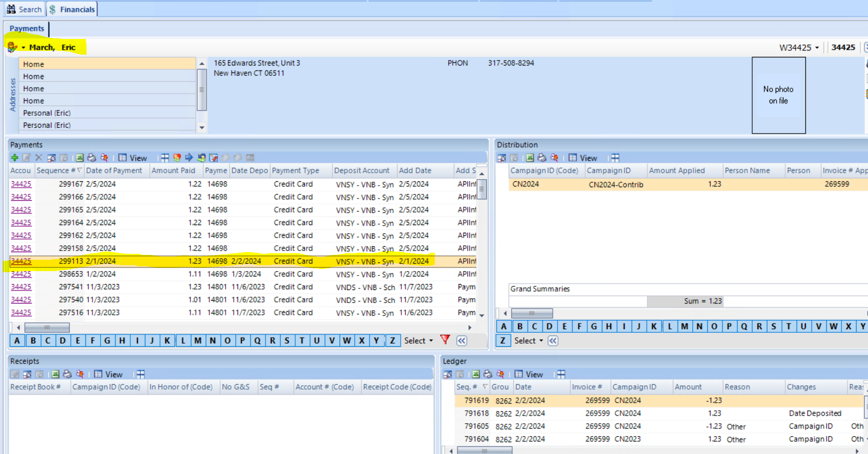Click the Addresses list scrollbar thumb
Screen dimensions: 868x454
pyautogui.click(x=202, y=89)
